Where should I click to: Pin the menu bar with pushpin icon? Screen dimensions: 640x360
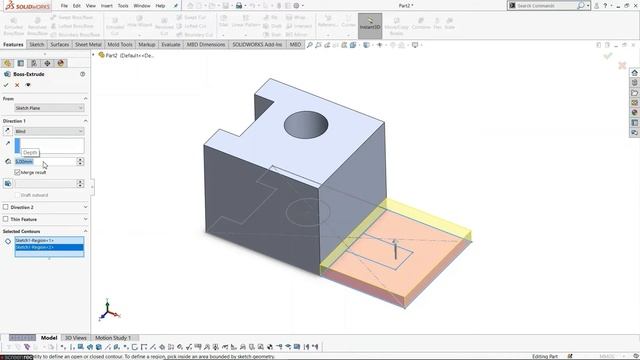176,6
